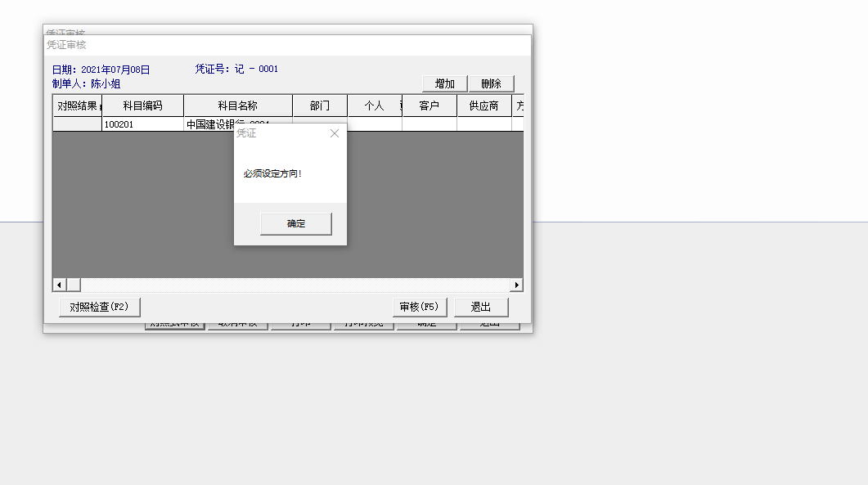868x485 pixels.
Task: Click the 删除 button
Action: (x=491, y=83)
